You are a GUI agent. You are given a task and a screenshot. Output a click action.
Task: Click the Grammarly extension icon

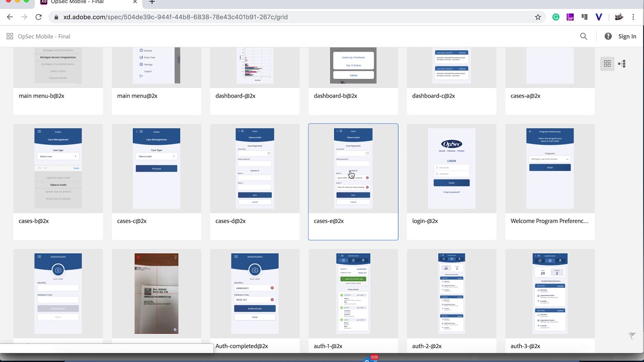pyautogui.click(x=556, y=17)
